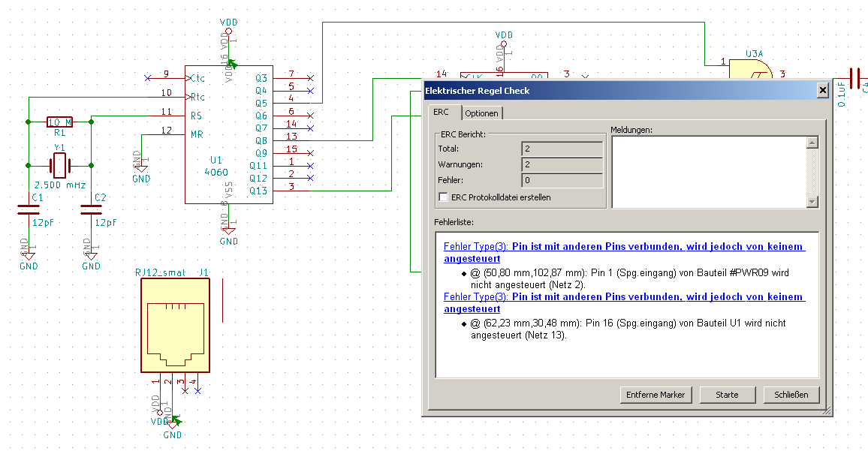Click the Fehler count field
The width and height of the screenshot is (868, 451).
(x=562, y=180)
